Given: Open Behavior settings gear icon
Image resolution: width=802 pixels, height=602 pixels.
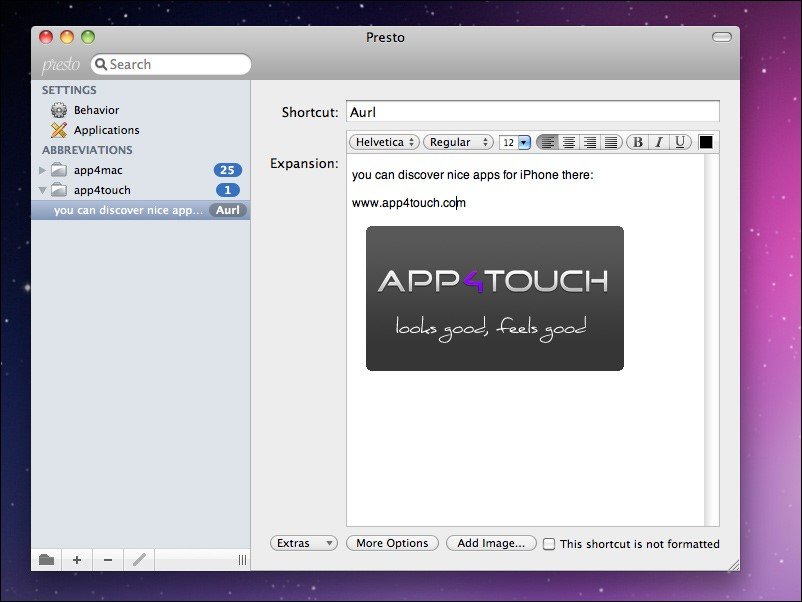Looking at the screenshot, I should [59, 110].
